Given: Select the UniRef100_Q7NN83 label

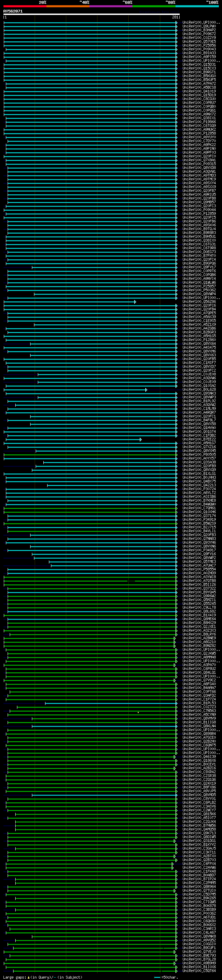Looking at the screenshot, I should (199, 539).
